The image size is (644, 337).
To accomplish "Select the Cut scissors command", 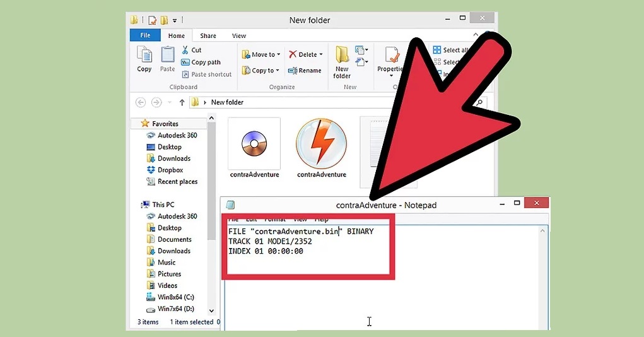I will pyautogui.click(x=191, y=50).
